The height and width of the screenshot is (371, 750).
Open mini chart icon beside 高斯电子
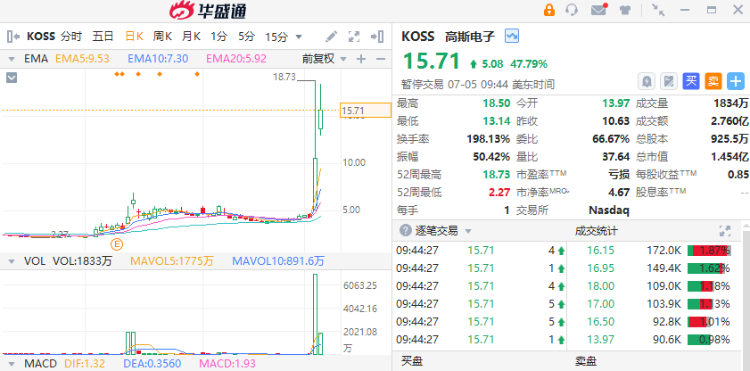(x=512, y=36)
